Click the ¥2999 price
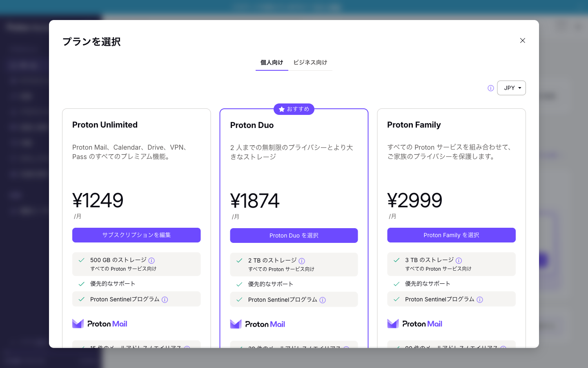 point(415,200)
